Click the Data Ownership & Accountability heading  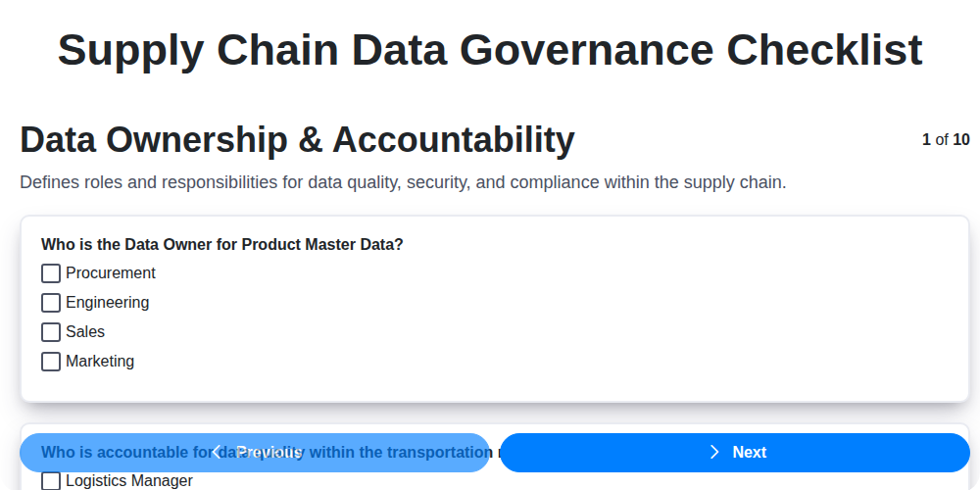pyautogui.click(x=297, y=140)
